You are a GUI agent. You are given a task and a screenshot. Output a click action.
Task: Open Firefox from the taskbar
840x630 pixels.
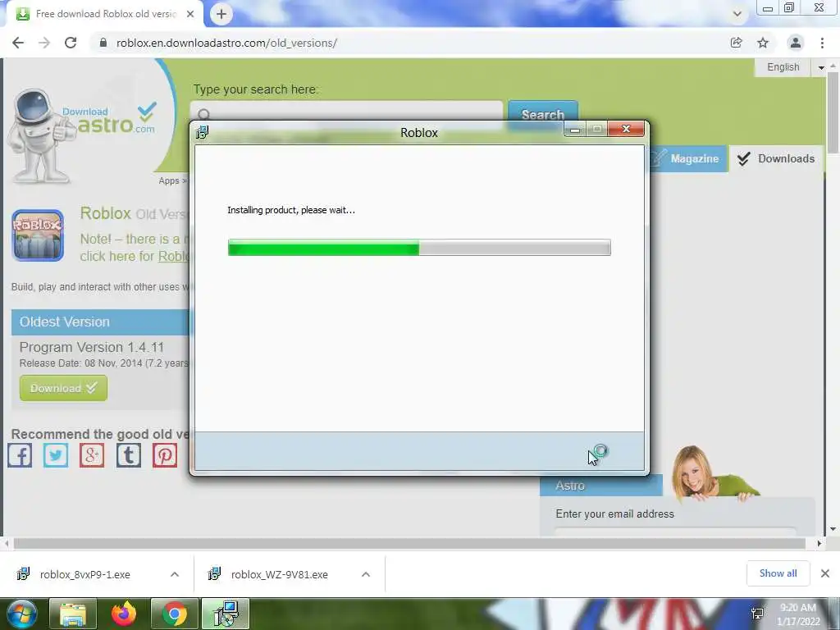click(x=124, y=614)
